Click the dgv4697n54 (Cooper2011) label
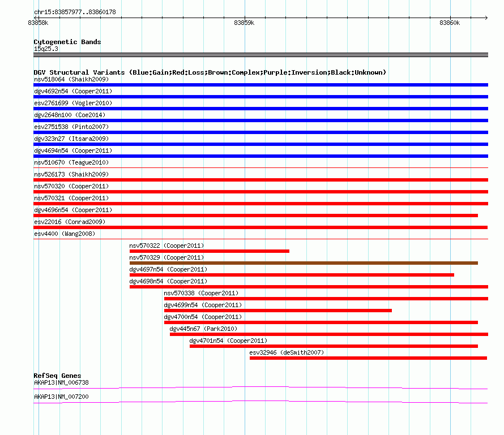Image resolution: width=504 pixels, height=435 pixels. (x=168, y=269)
